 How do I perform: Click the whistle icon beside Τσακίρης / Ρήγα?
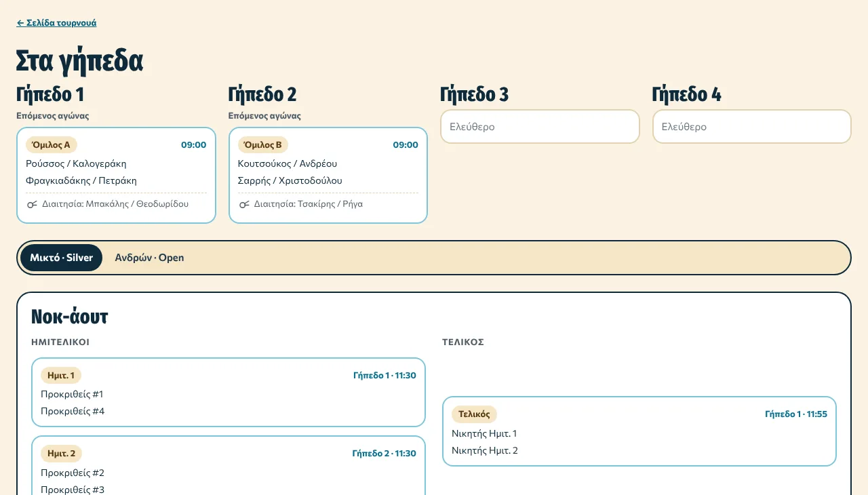pos(244,204)
